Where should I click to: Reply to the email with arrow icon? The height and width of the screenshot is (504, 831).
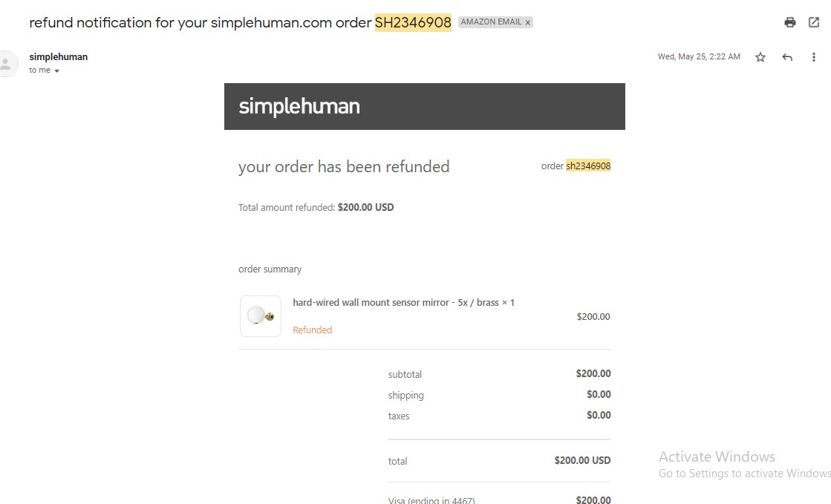click(787, 57)
